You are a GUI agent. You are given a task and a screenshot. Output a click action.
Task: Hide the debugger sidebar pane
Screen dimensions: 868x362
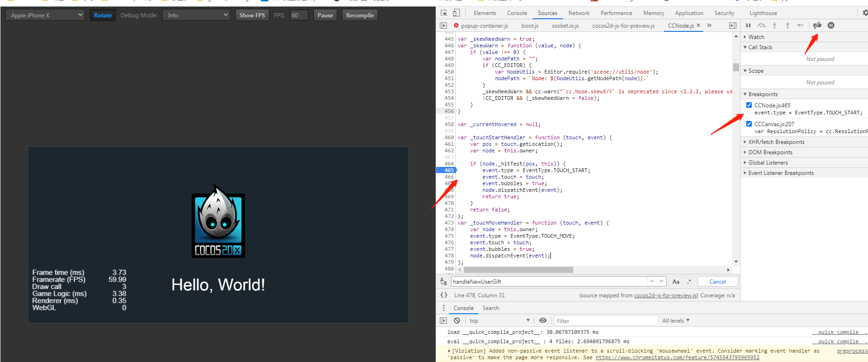tap(733, 25)
